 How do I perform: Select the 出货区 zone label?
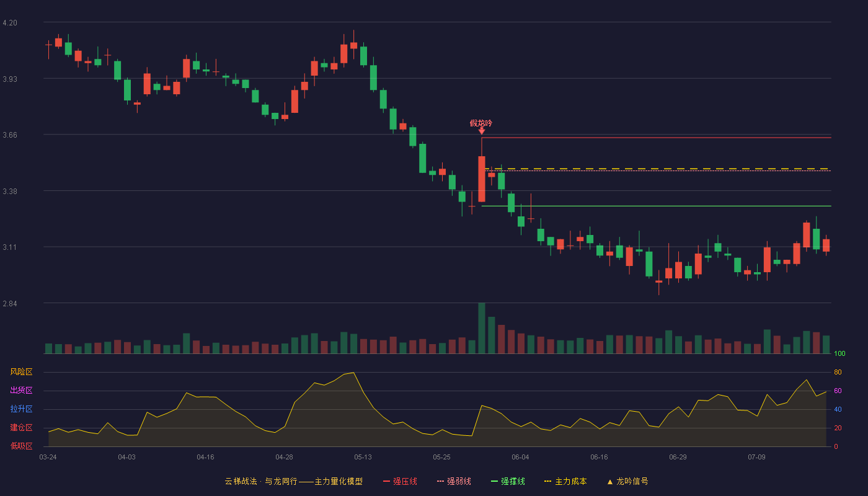tap(22, 391)
